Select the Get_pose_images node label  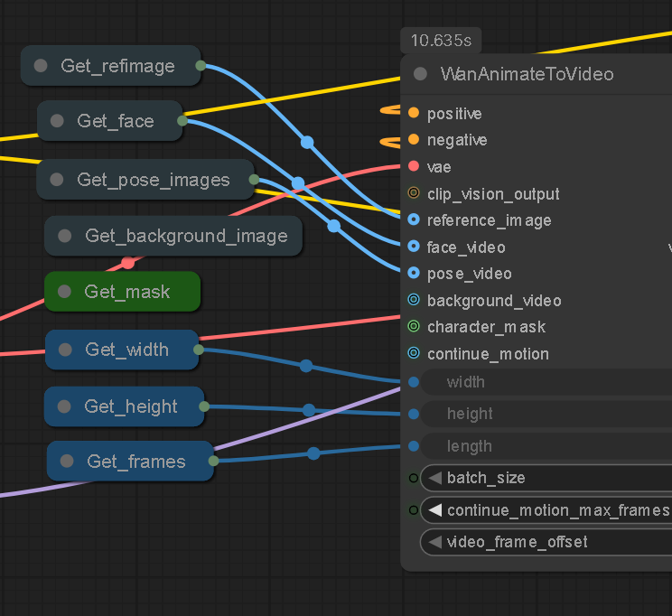tap(154, 180)
